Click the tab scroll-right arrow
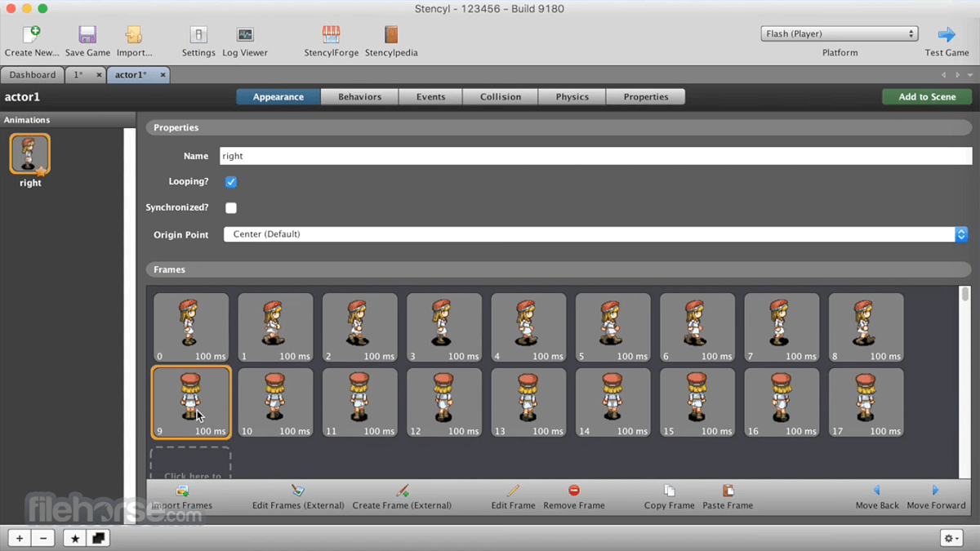980x551 pixels. [x=957, y=75]
